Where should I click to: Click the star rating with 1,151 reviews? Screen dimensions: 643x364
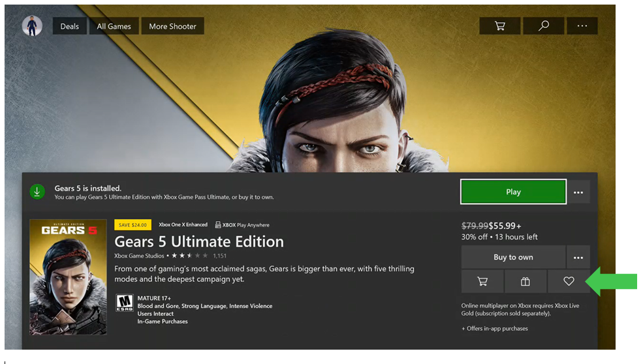198,256
